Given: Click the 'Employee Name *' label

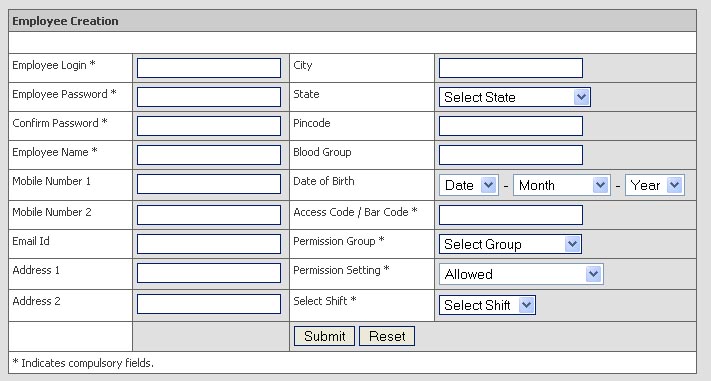Looking at the screenshot, I should pos(55,152).
